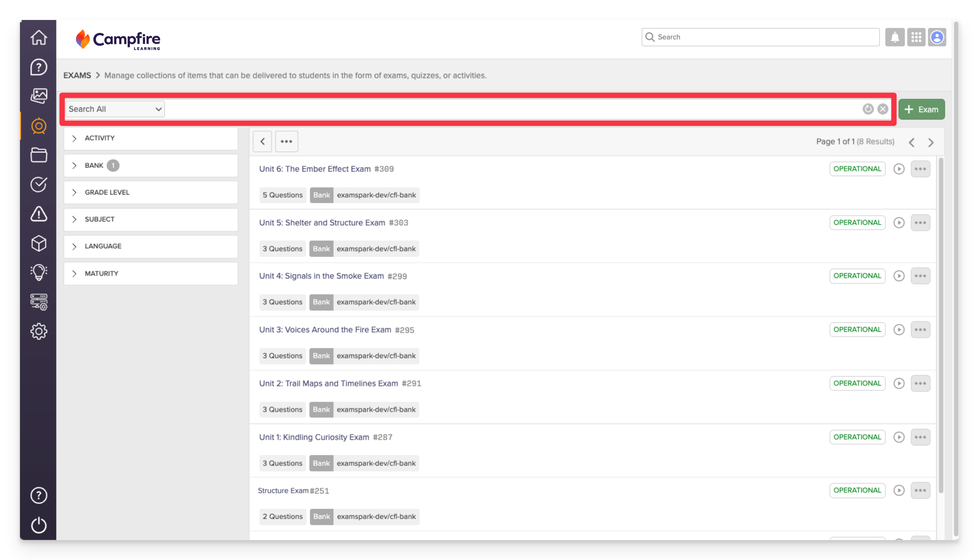Open Unit 4: Signals in the Smoke Exam
The image size is (979, 560).
pyautogui.click(x=321, y=276)
